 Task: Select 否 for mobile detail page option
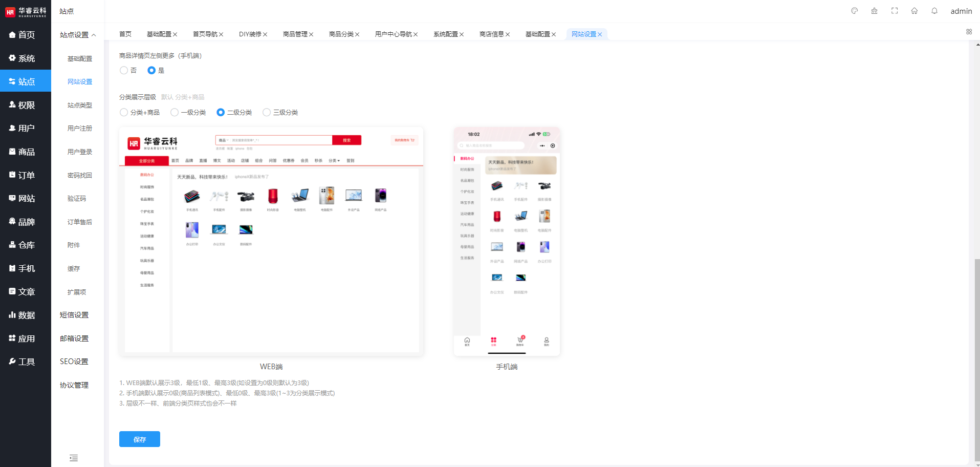click(124, 71)
